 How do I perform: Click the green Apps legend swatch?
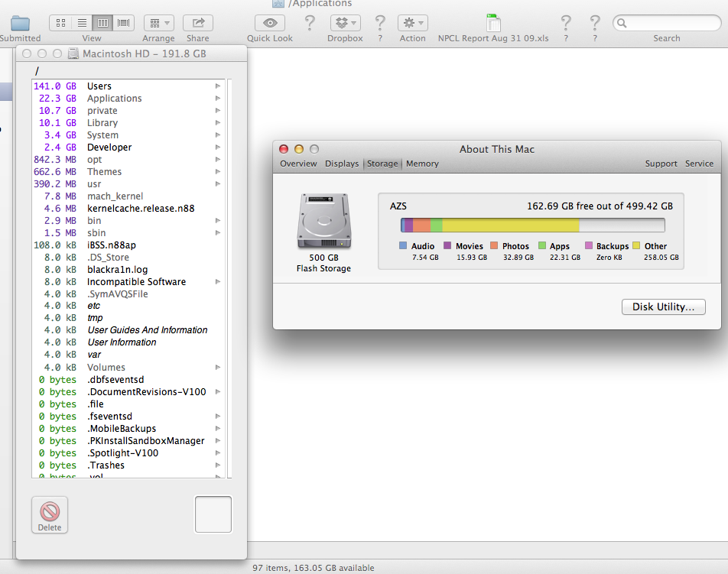pyautogui.click(x=542, y=245)
